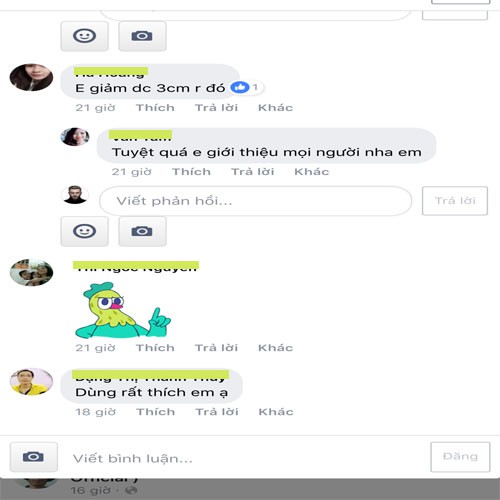Open profile picture of yellow-shirt commenter
The width and height of the screenshot is (500, 500).
pos(31,382)
